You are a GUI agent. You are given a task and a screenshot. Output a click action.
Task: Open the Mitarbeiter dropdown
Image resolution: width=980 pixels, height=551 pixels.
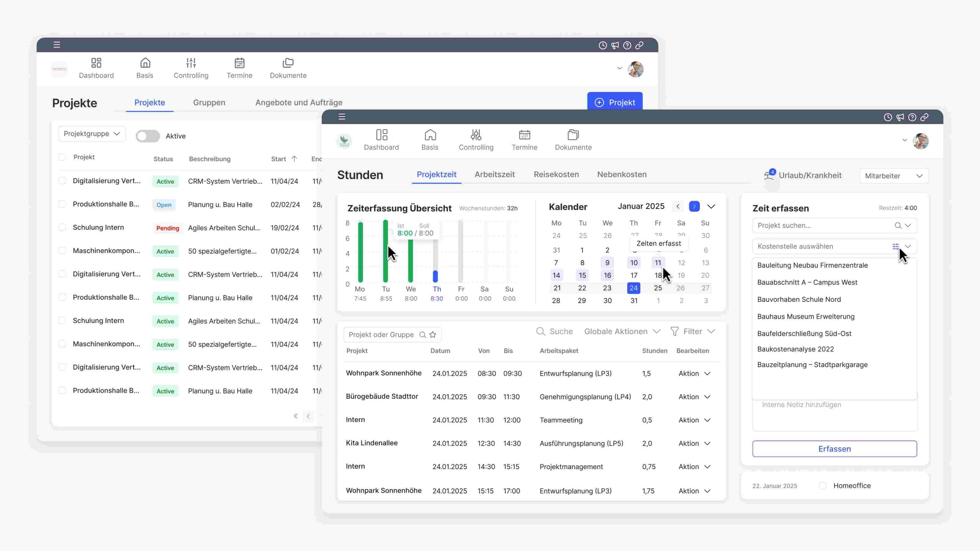pyautogui.click(x=893, y=176)
